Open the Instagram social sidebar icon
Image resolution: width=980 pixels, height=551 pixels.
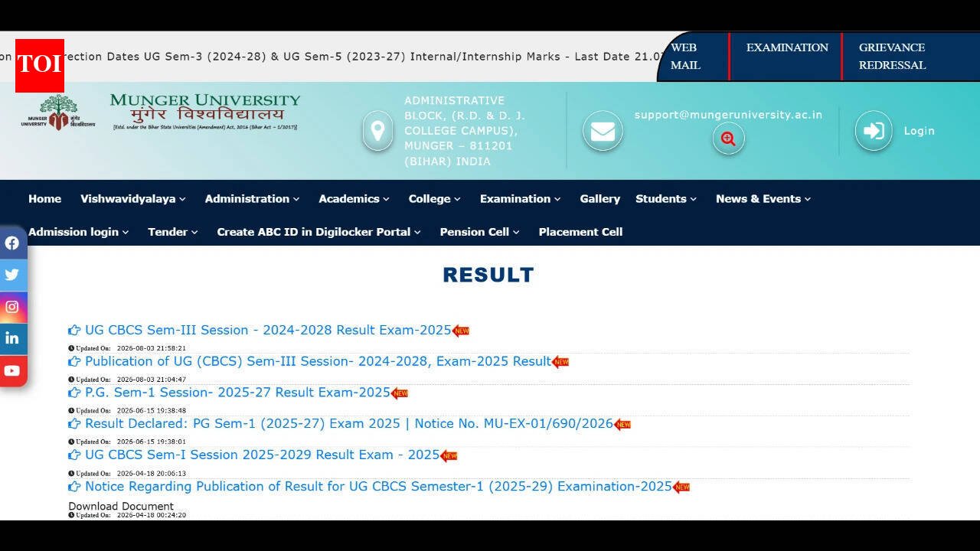[x=12, y=307]
